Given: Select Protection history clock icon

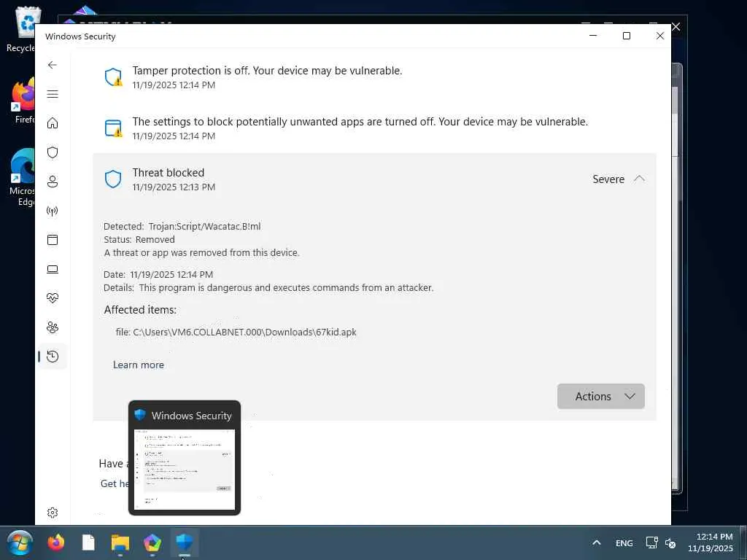Looking at the screenshot, I should click(53, 356).
